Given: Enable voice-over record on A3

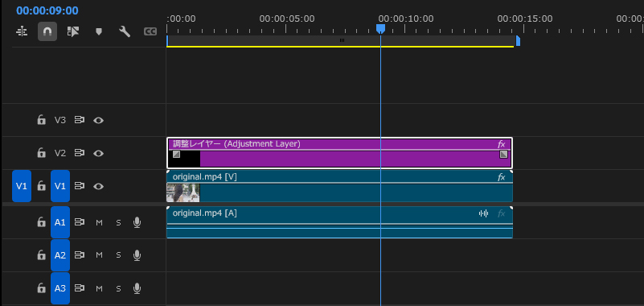Looking at the screenshot, I should [x=137, y=288].
